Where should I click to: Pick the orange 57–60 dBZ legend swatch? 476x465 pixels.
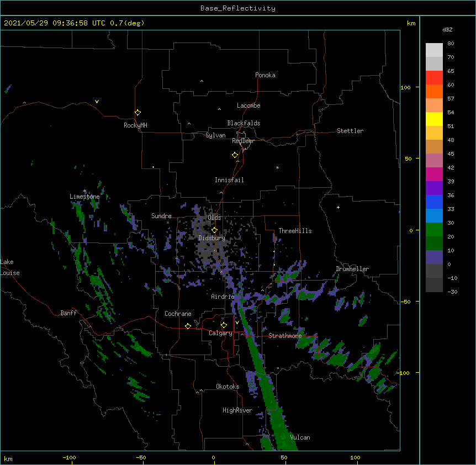(434, 91)
